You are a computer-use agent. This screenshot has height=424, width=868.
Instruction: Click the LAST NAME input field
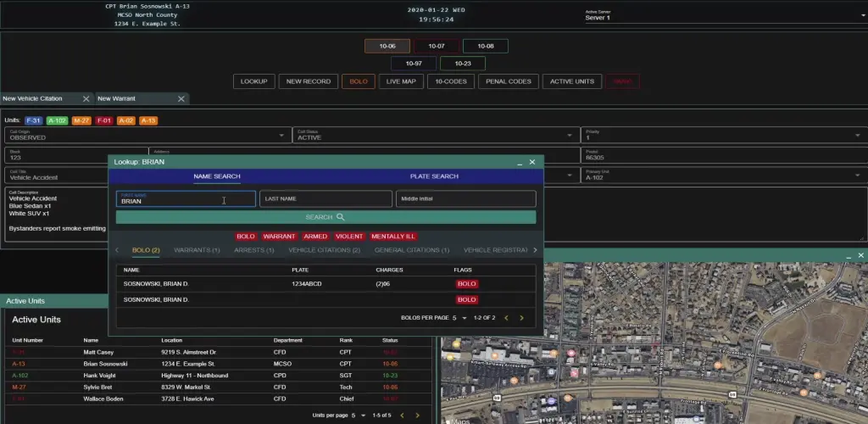click(325, 198)
